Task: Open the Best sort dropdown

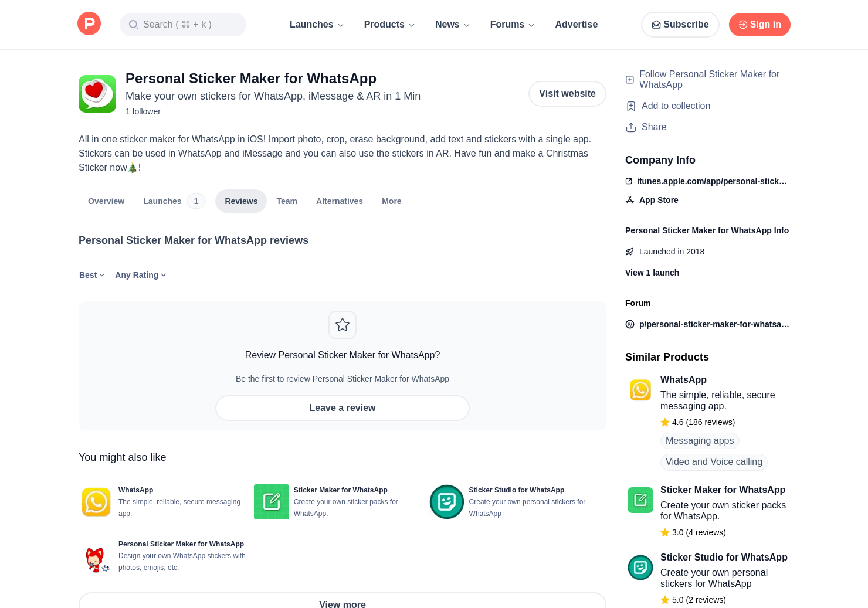Action: 92,275
